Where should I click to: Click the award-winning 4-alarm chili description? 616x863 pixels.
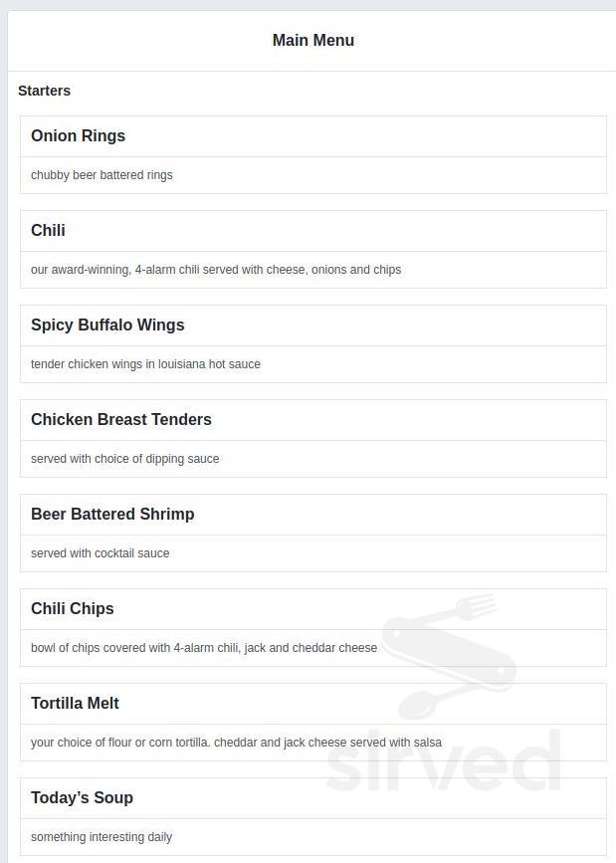pyautogui.click(x=216, y=270)
